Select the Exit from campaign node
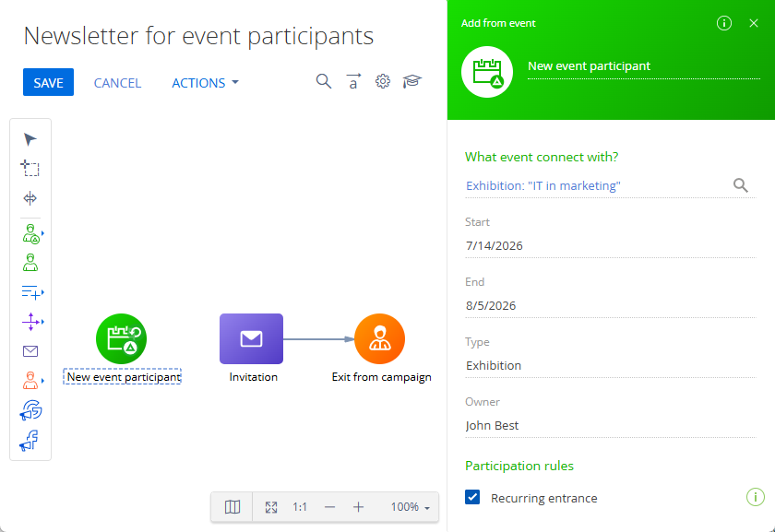Image resolution: width=775 pixels, height=532 pixels. point(379,339)
